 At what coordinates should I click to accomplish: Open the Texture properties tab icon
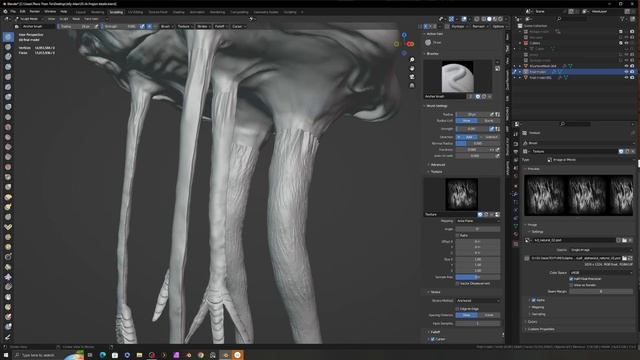(516, 244)
